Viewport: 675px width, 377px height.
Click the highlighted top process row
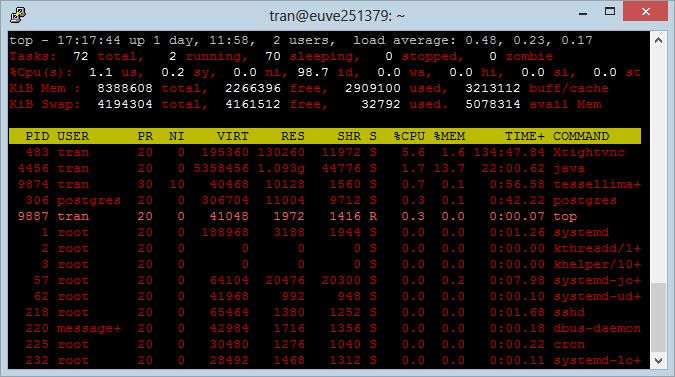click(325, 216)
